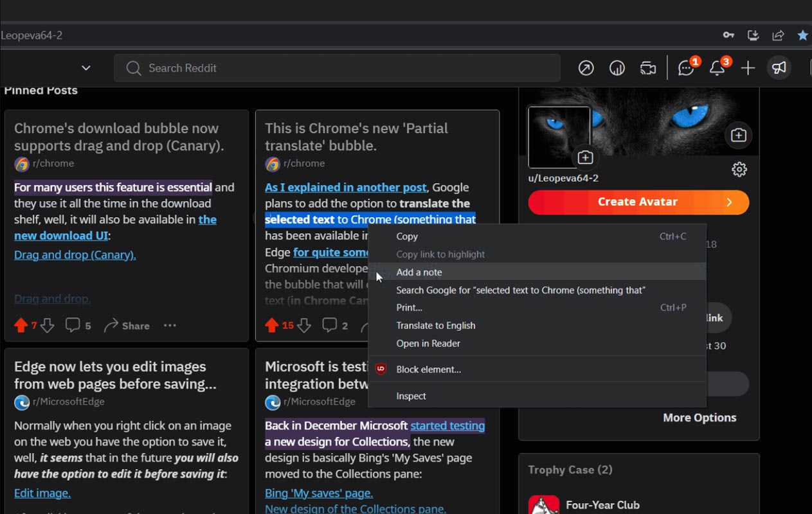
Task: Toggle the bookmark star icon
Action: [x=803, y=35]
